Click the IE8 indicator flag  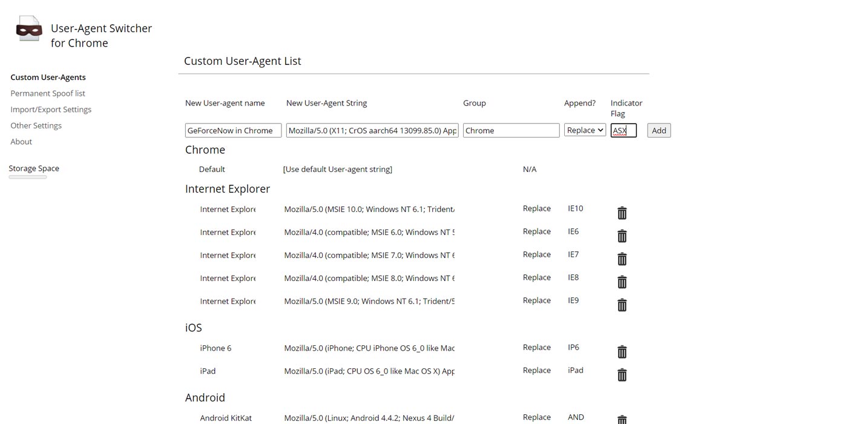573,277
